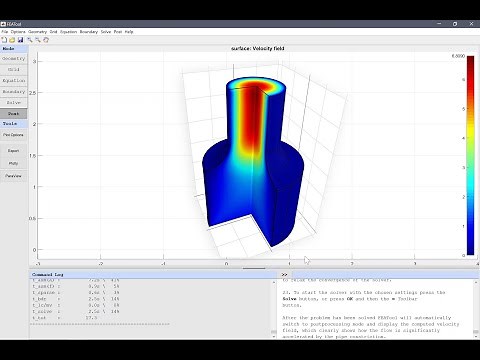Switch to Equation mode in sidebar
Screen dimensions: 480x360
(x=14, y=81)
